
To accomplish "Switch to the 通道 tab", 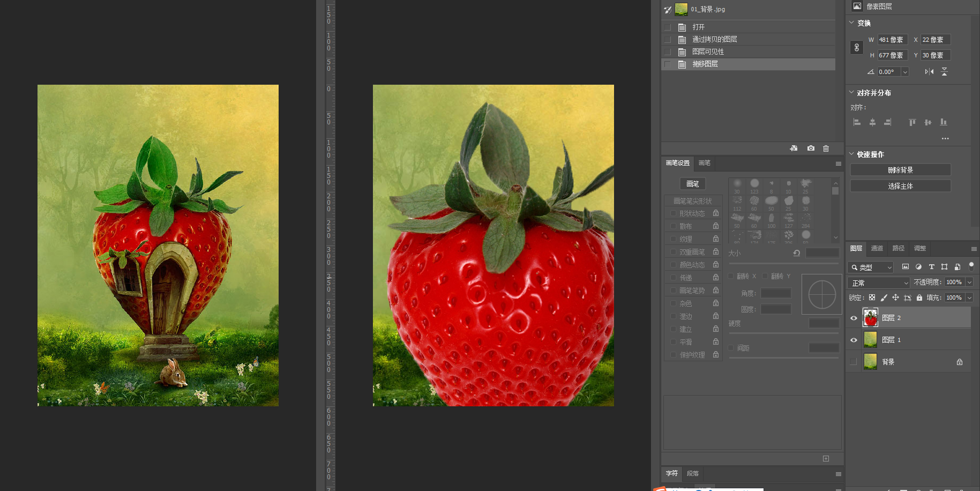I will click(877, 248).
